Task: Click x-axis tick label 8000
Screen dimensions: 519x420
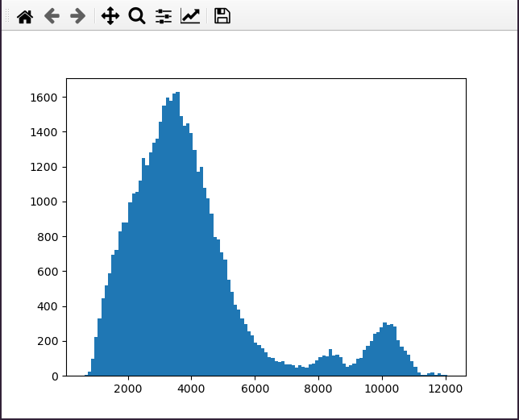Action: click(x=318, y=389)
